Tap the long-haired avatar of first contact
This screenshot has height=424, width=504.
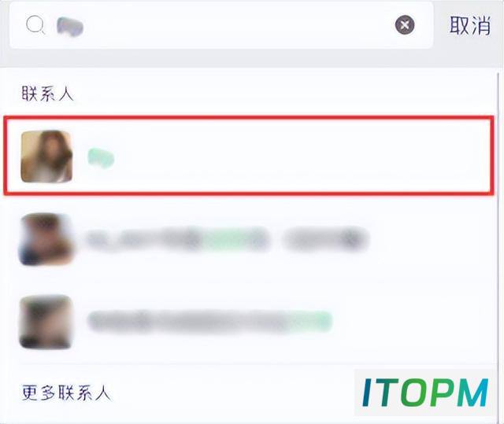coord(46,157)
